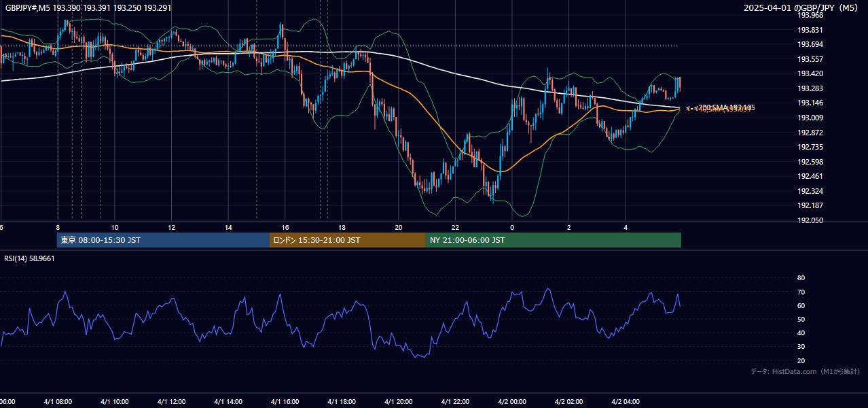
Task: Select the 東京 08:00-15:30 JST session bar
Action: (x=163, y=240)
